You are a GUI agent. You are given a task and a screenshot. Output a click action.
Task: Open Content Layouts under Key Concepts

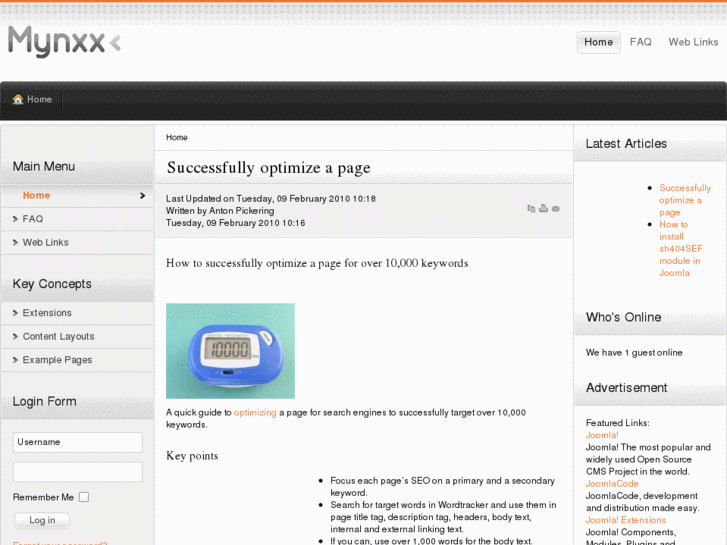click(x=77, y=337)
